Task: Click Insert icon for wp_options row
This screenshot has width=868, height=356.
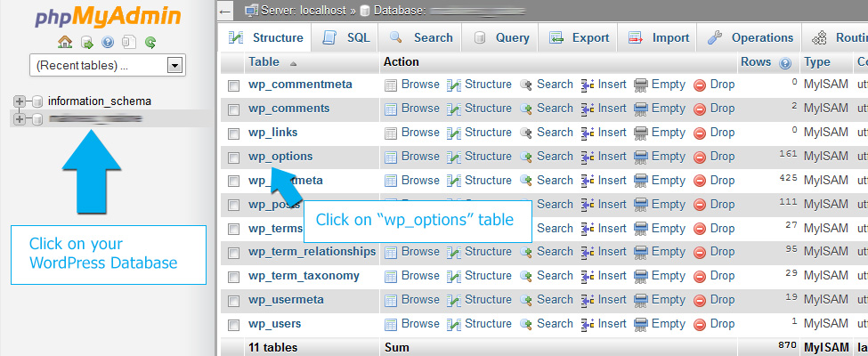Action: click(x=588, y=158)
